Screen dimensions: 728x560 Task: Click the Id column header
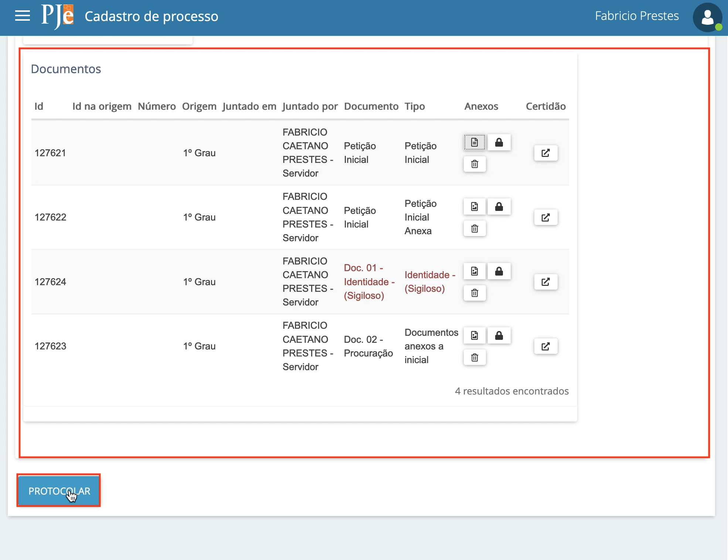[39, 106]
